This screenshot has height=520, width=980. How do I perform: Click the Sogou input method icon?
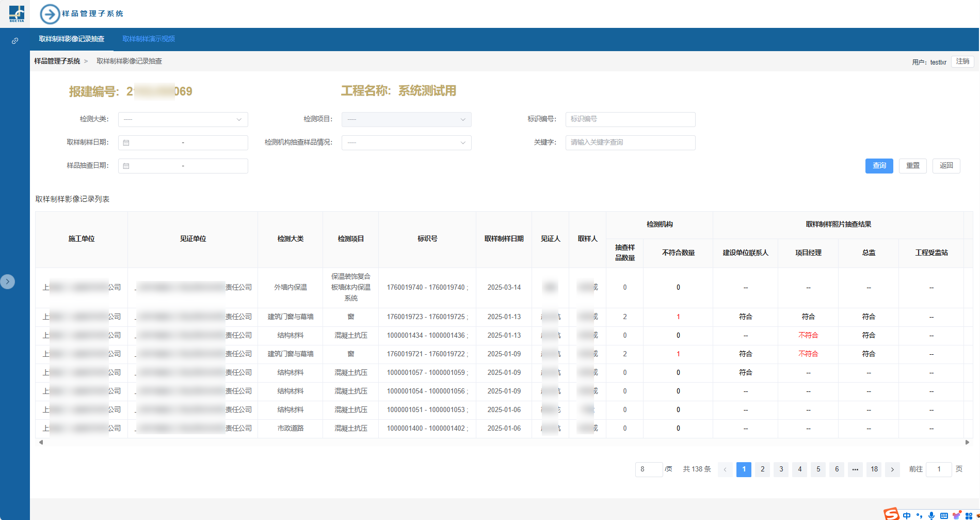891,514
